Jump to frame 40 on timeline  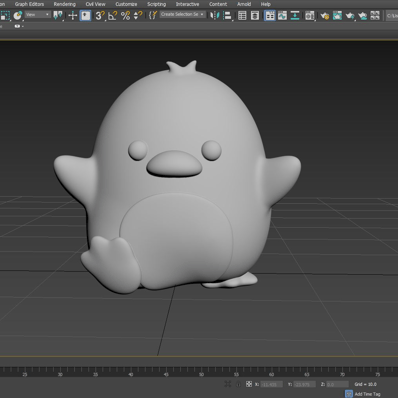coord(131,374)
